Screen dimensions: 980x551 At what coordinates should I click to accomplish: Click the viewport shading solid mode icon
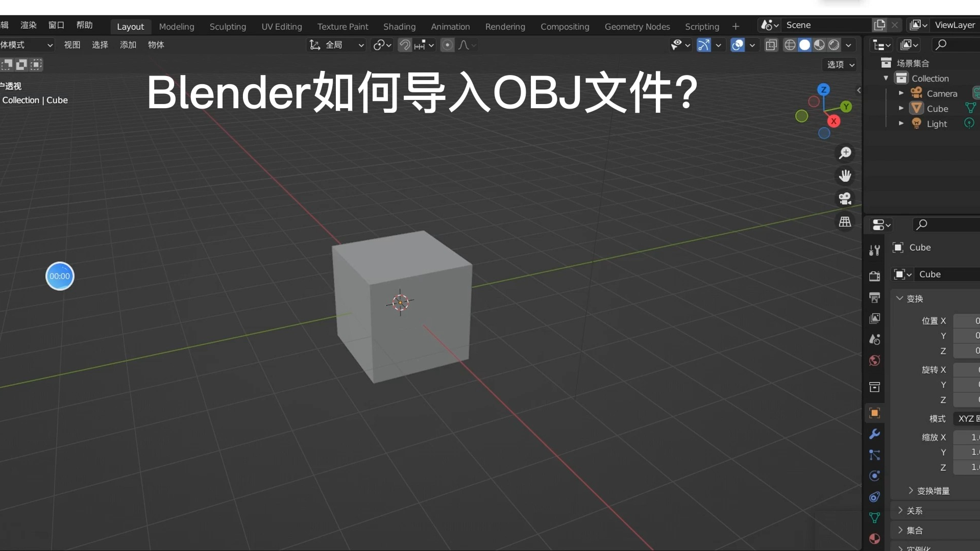coord(804,44)
